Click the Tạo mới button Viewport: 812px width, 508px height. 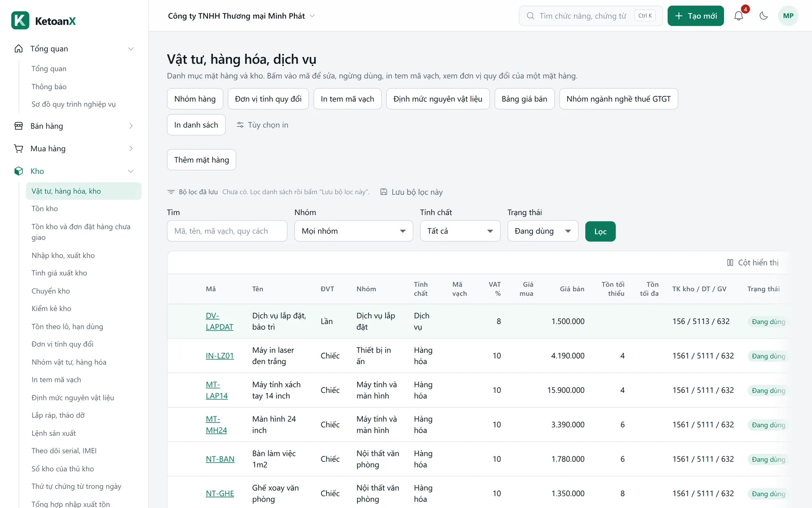tap(696, 16)
